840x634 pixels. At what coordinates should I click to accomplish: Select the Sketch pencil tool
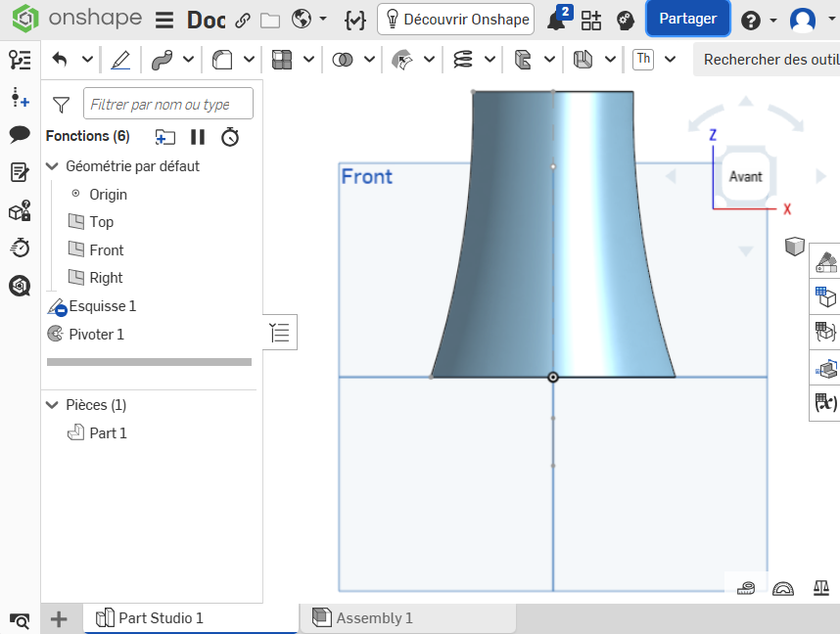coord(120,59)
